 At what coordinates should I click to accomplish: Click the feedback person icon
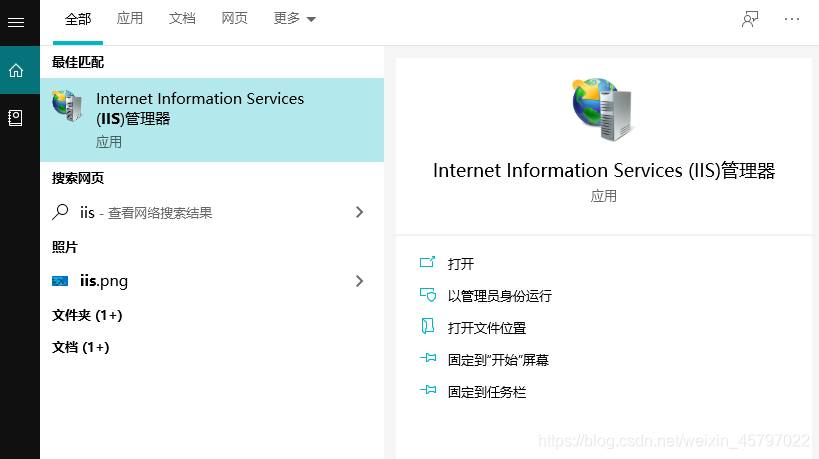[750, 19]
